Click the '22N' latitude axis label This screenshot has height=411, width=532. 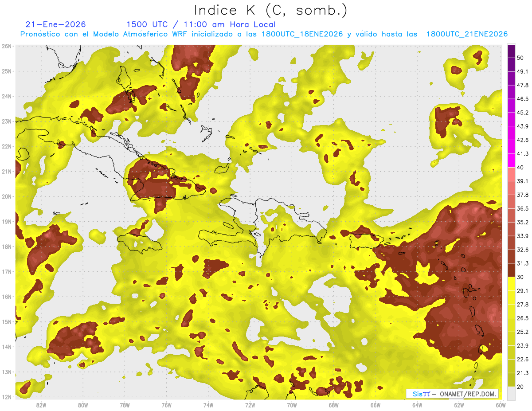(x=7, y=146)
